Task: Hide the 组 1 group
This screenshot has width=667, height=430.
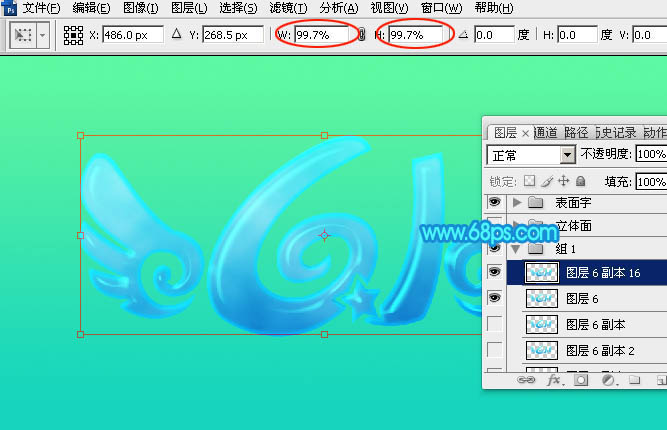Action: (494, 248)
